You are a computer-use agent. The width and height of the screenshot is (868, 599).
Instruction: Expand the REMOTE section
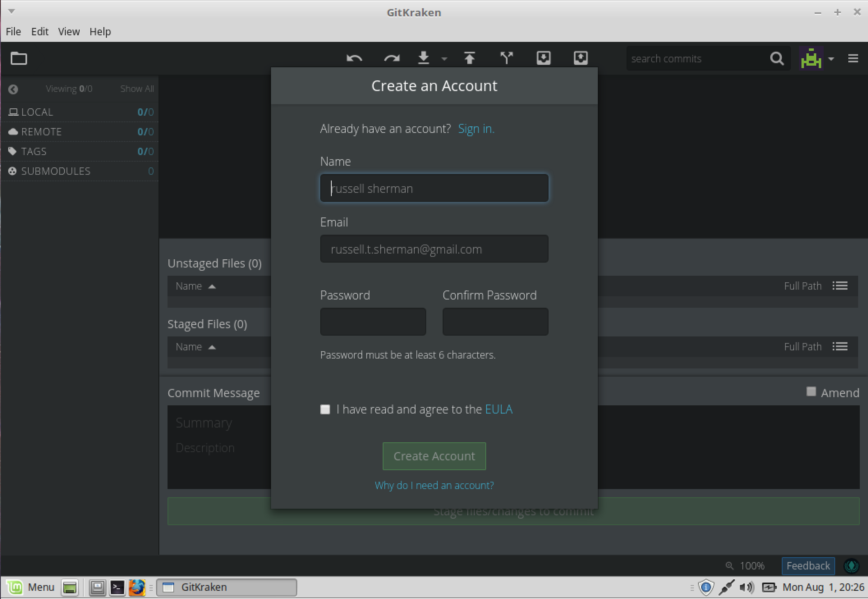click(x=80, y=132)
